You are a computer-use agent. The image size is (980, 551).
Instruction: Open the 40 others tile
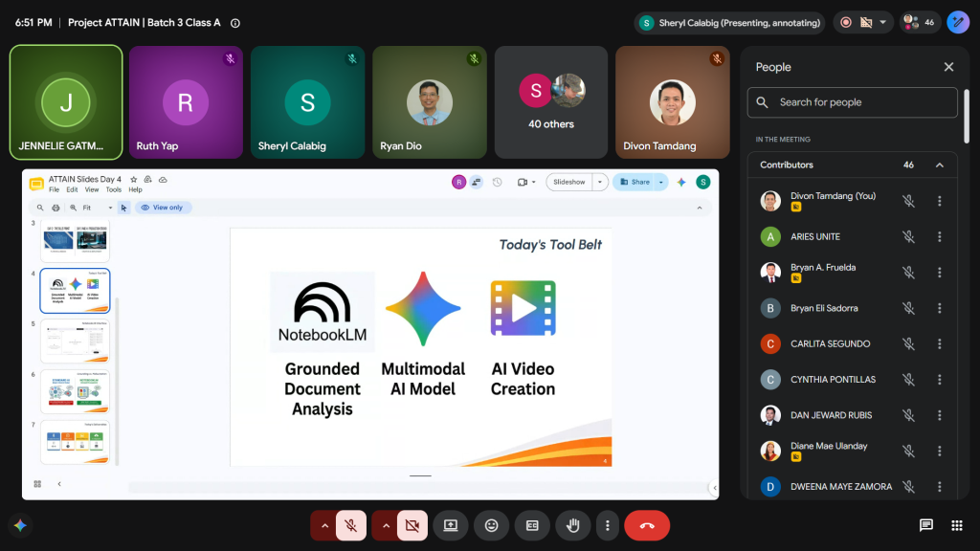click(550, 102)
